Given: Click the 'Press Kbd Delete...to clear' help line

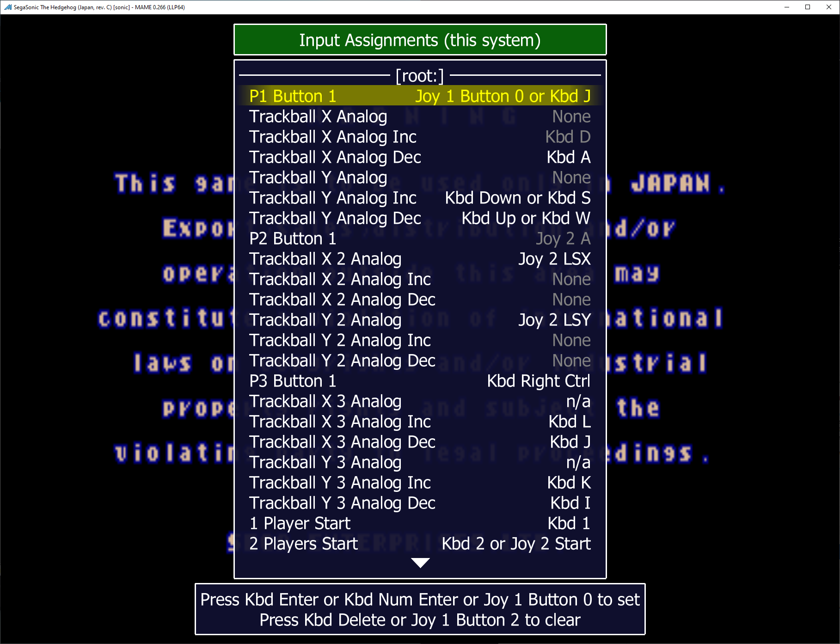Looking at the screenshot, I should click(x=420, y=619).
